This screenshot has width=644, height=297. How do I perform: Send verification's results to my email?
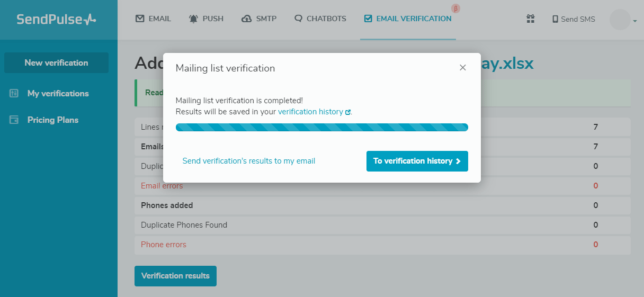[x=249, y=161]
